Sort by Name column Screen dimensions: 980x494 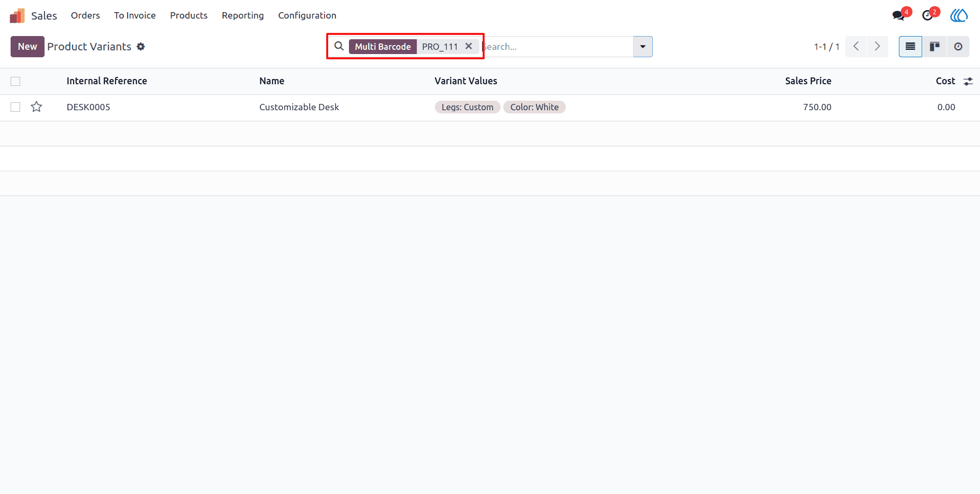coord(272,81)
